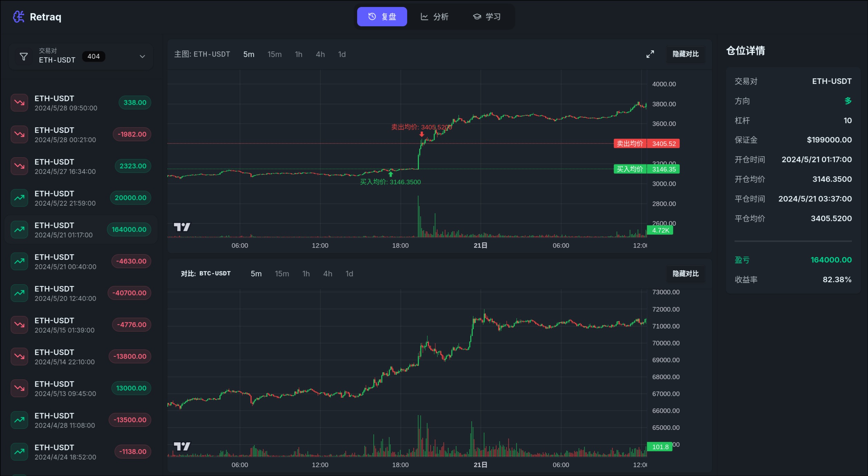Image resolution: width=868 pixels, height=476 pixels.
Task: Expand the ETH-USDT chart to fullscreen
Action: point(650,54)
